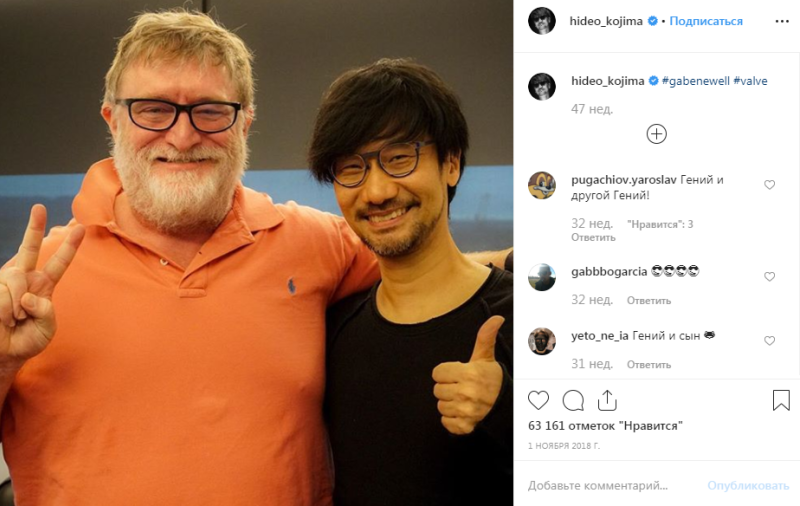This screenshot has height=506, width=800.
Task: Open the header profile avatar
Action: pos(542,21)
